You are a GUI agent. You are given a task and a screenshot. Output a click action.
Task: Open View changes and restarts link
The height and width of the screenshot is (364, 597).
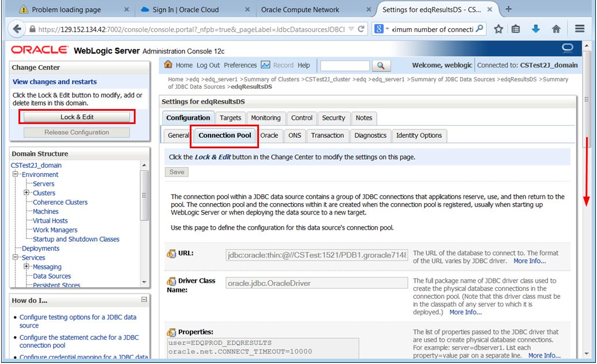click(x=54, y=82)
